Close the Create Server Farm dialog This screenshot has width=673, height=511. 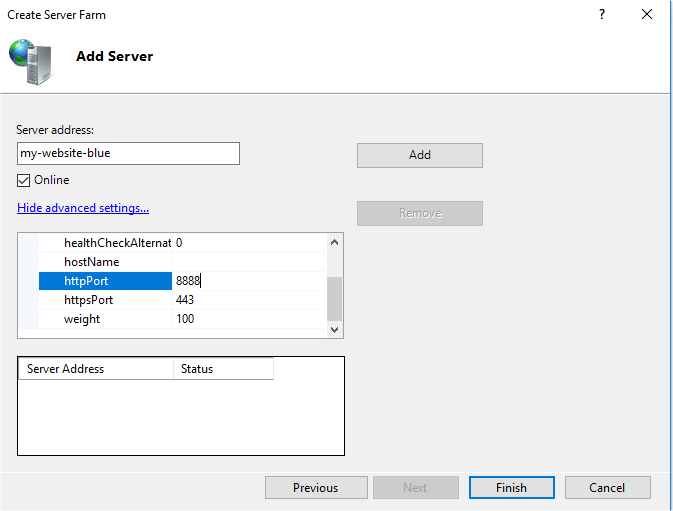coord(647,15)
